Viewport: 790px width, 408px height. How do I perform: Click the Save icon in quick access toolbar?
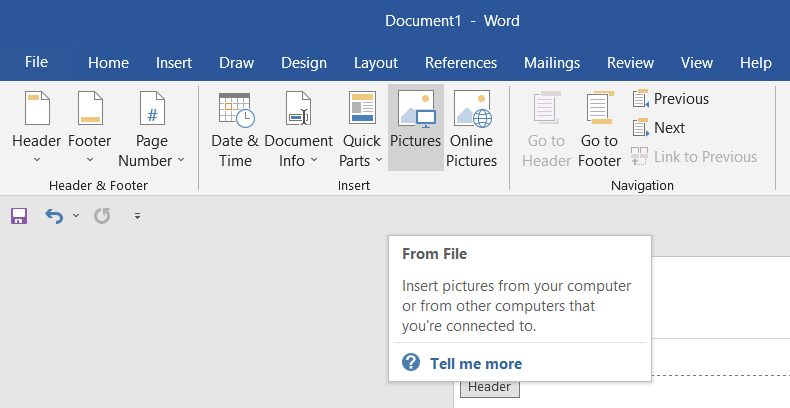(x=19, y=216)
